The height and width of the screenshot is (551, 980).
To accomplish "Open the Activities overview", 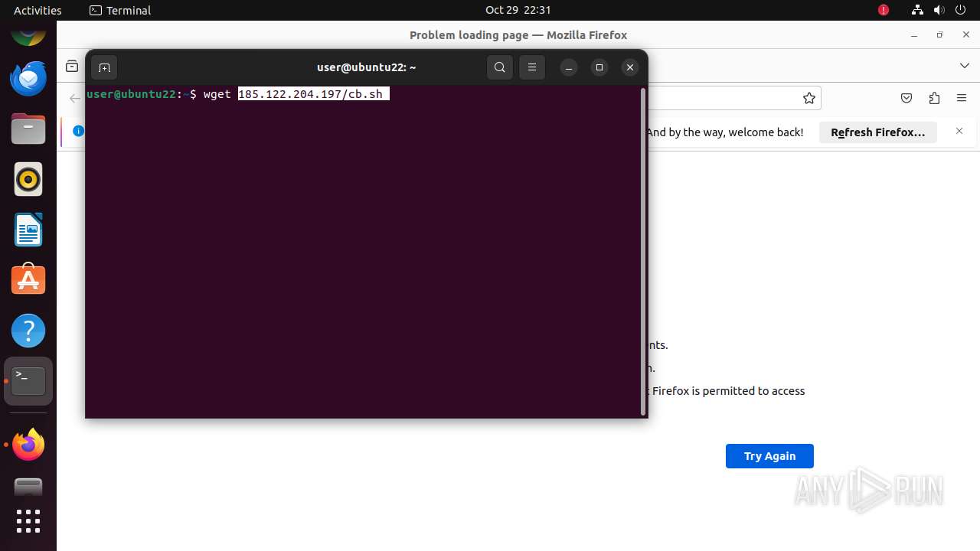I will coord(38,10).
